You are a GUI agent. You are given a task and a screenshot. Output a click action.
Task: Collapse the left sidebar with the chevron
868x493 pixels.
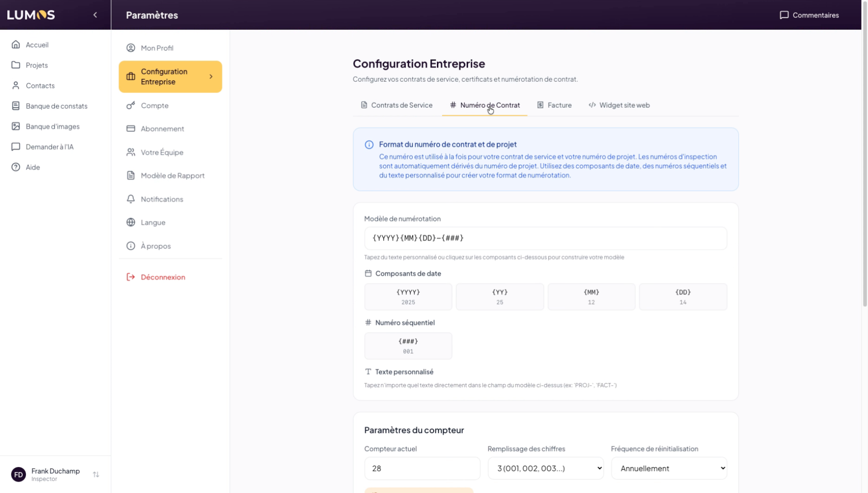point(95,15)
